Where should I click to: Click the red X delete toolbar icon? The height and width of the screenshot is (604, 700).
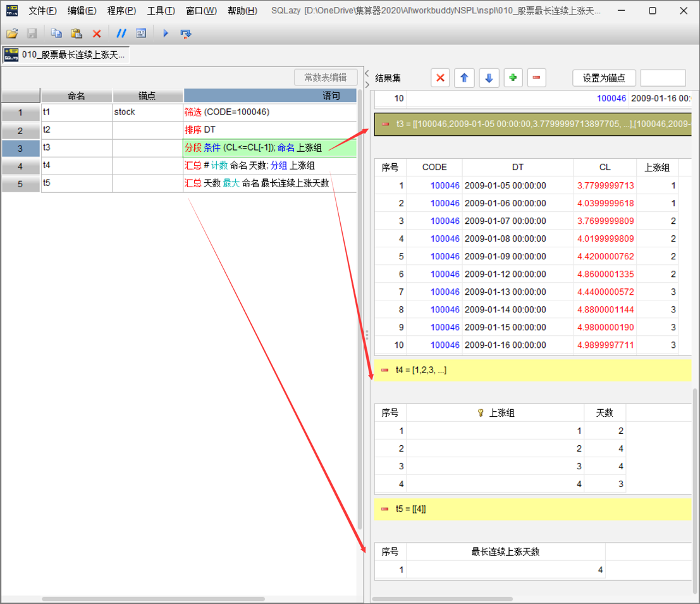pyautogui.click(x=96, y=34)
